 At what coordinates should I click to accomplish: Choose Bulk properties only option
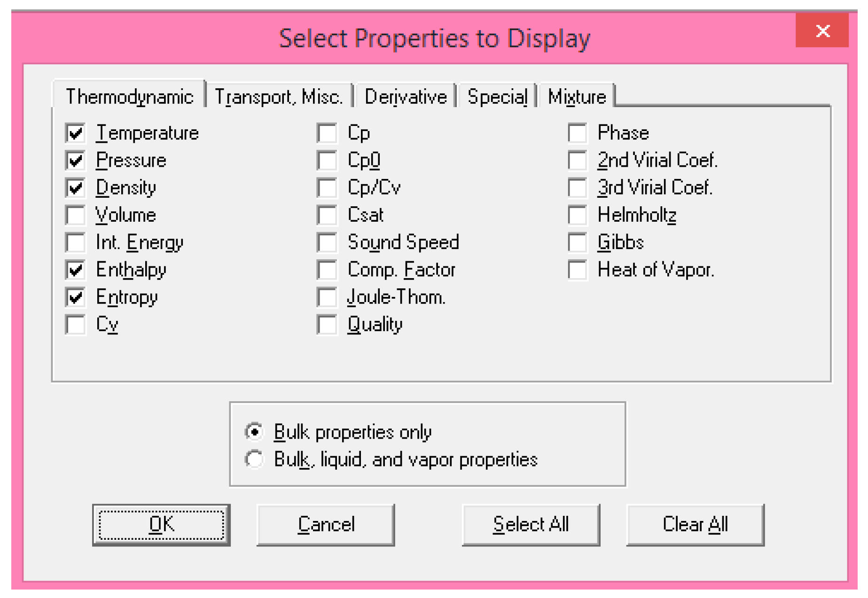click(x=254, y=432)
